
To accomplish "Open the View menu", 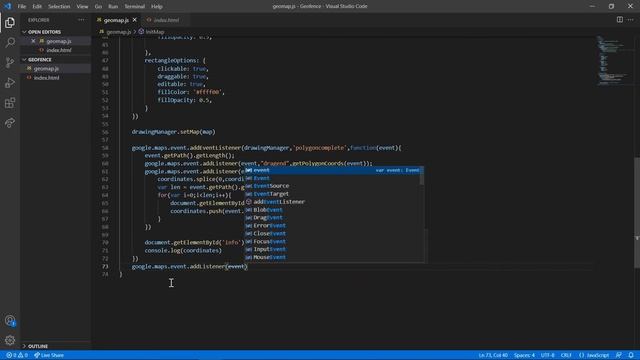I will tap(82, 7).
